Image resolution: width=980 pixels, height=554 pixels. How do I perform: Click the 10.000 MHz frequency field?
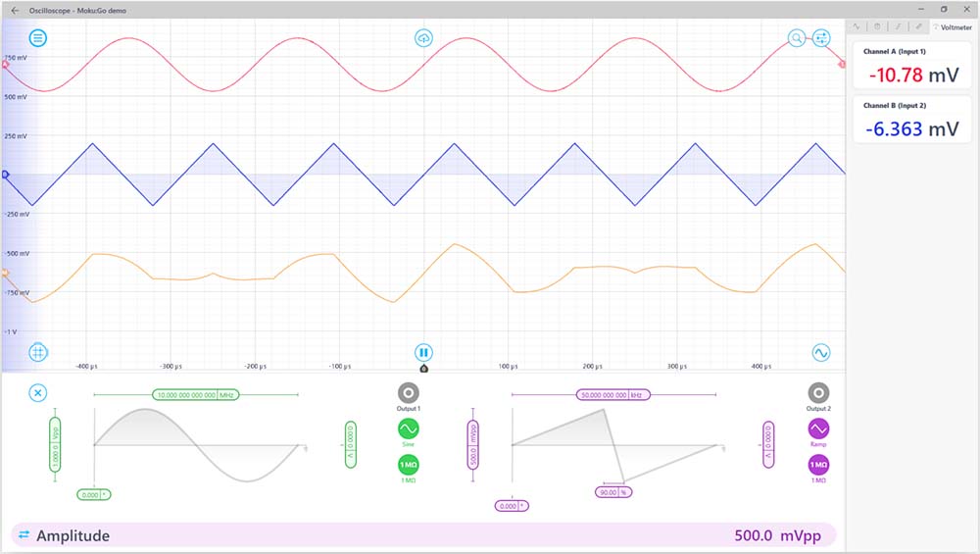click(196, 394)
